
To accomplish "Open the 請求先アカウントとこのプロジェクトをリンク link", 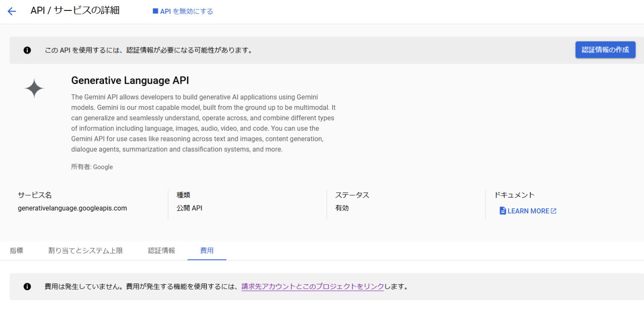I will [312, 286].
